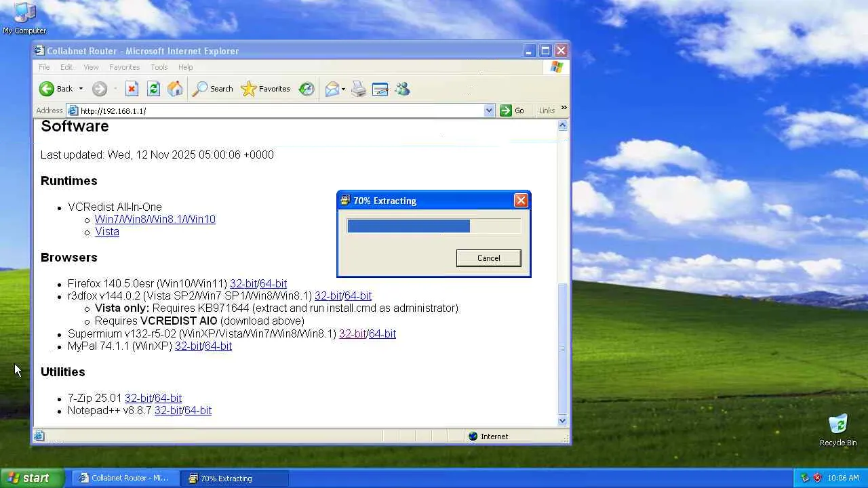Click the green Go arrow button
Viewport: 868px width, 488px height.
click(506, 110)
